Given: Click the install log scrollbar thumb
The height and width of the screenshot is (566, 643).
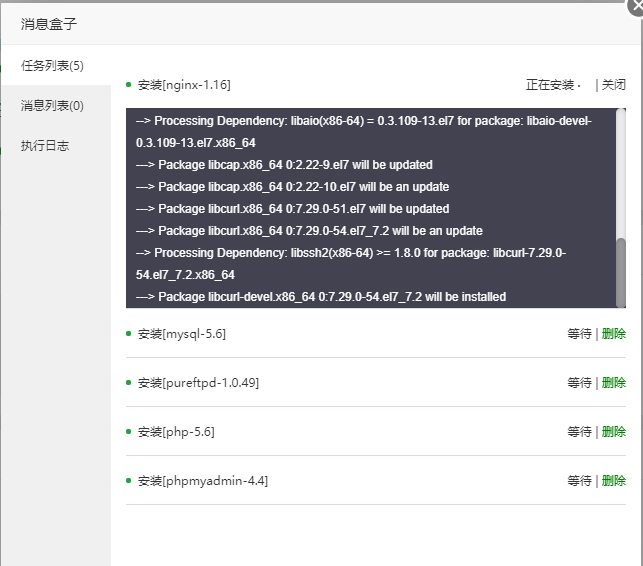Looking at the screenshot, I should [x=621, y=270].
